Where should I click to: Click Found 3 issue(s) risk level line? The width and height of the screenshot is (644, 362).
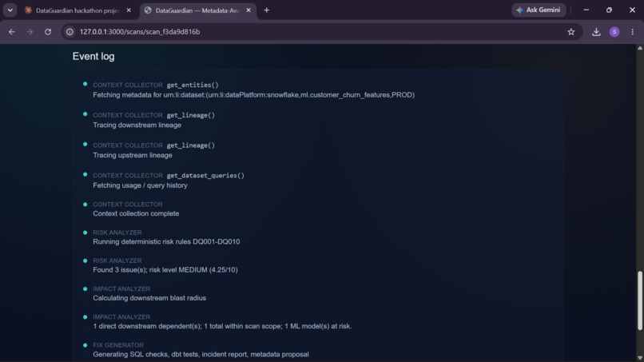pos(165,270)
